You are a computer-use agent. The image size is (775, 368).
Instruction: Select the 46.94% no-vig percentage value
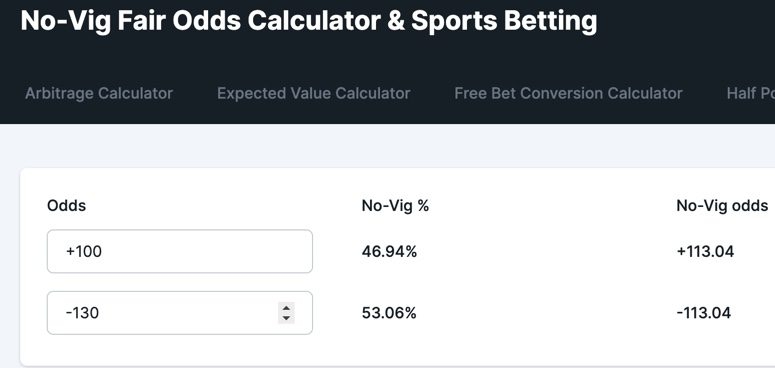tap(389, 252)
